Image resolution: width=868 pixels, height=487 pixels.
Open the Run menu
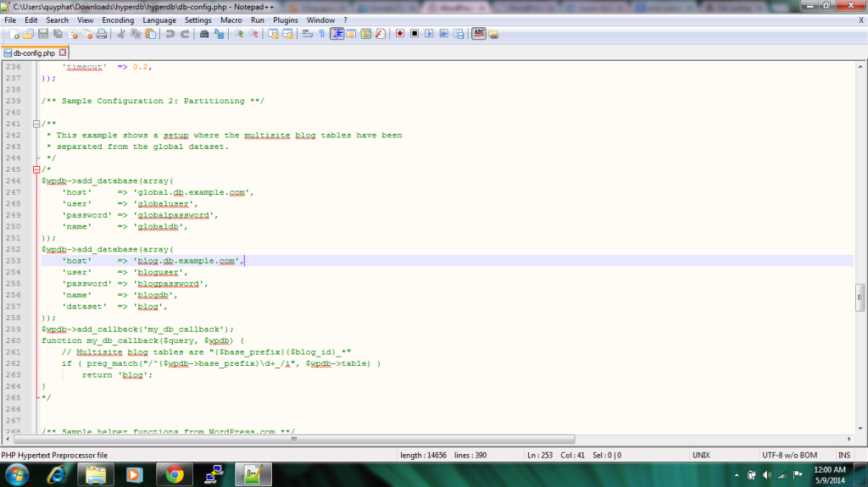point(258,20)
